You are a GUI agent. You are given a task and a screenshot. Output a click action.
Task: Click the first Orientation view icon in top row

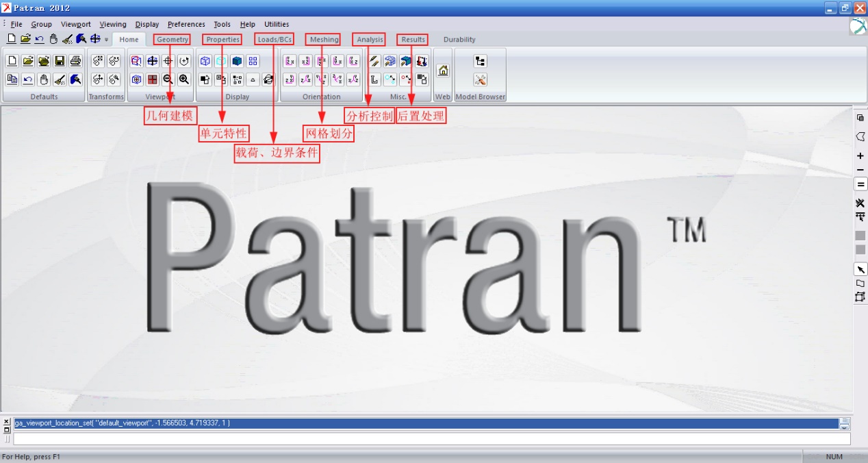pos(290,61)
